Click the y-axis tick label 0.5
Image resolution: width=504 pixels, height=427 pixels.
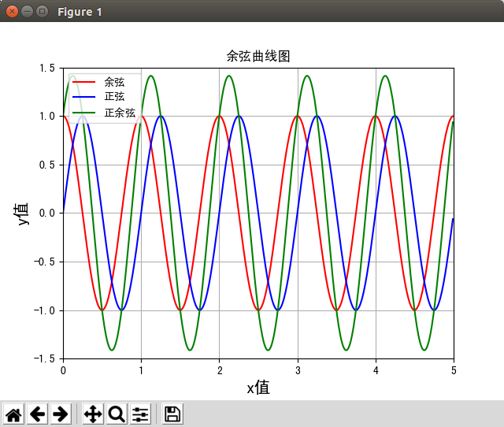(x=47, y=165)
